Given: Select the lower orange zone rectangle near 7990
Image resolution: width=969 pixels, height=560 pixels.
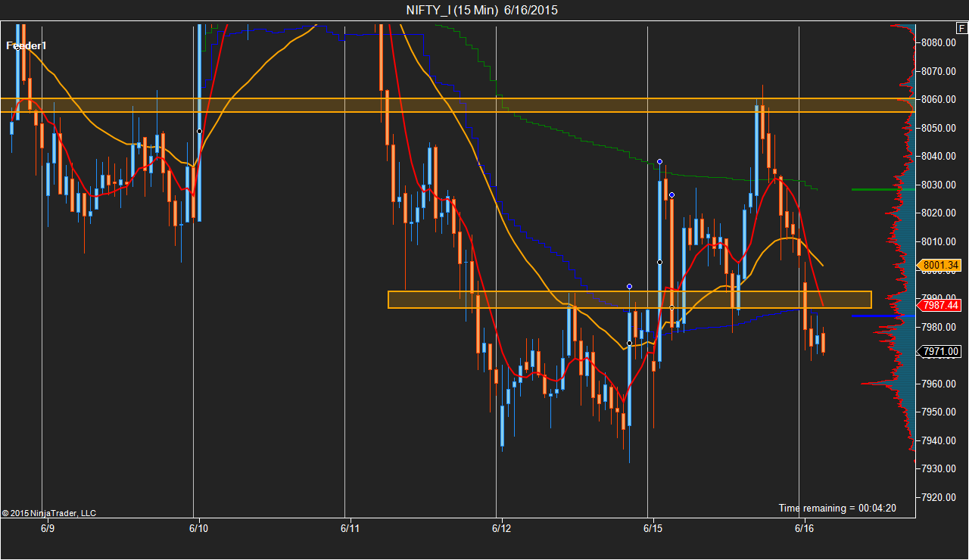Looking at the screenshot, I should click(630, 300).
